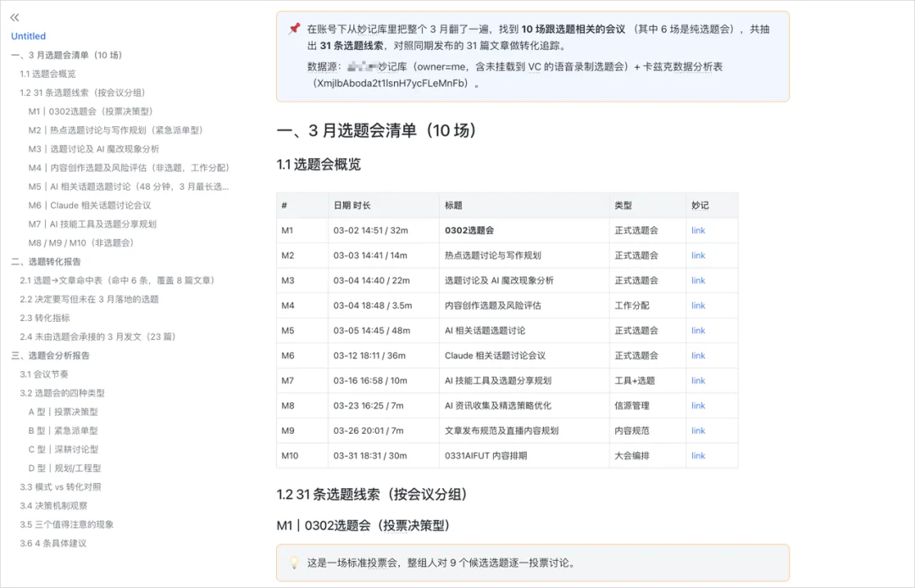This screenshot has height=588, width=915.
Task: Follow the link in the M7 row
Action: (x=698, y=381)
